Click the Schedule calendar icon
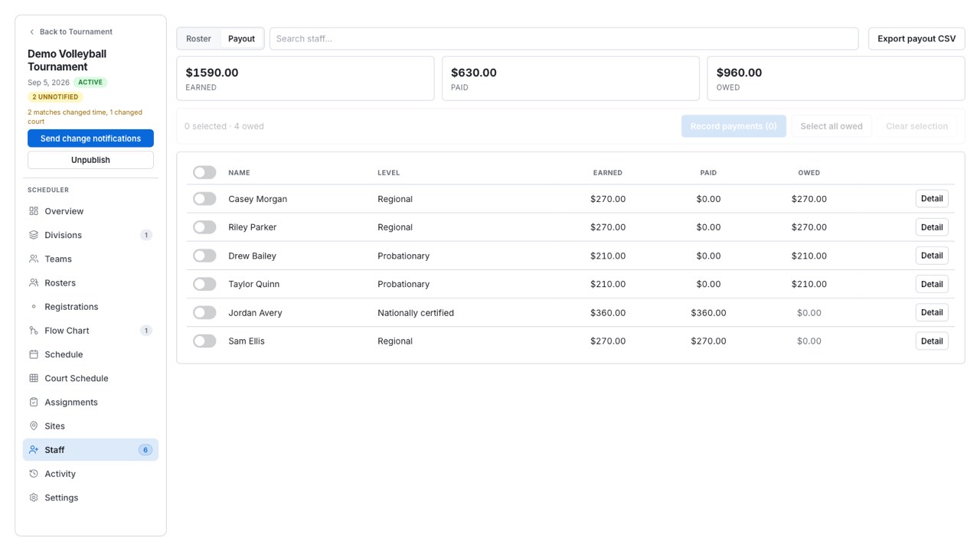Viewport: 980px width, 551px height. point(34,354)
